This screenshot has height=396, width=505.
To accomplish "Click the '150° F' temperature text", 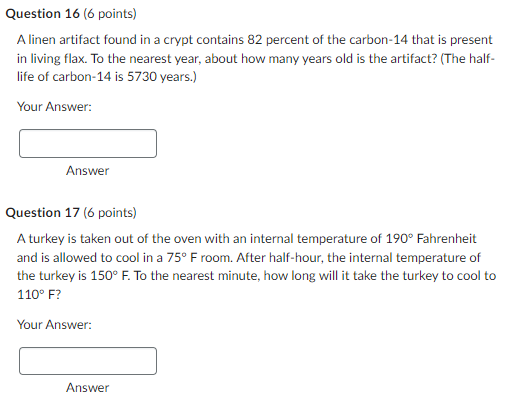I will [x=110, y=276].
